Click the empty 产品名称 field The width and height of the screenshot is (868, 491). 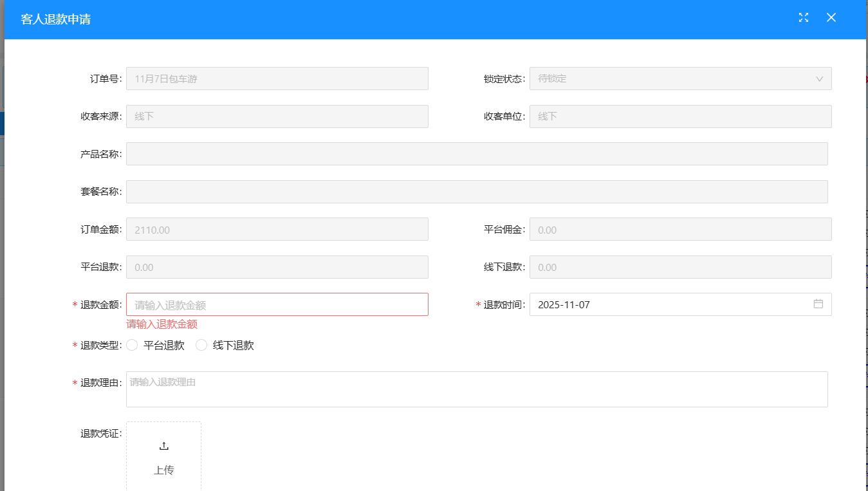pyautogui.click(x=476, y=154)
